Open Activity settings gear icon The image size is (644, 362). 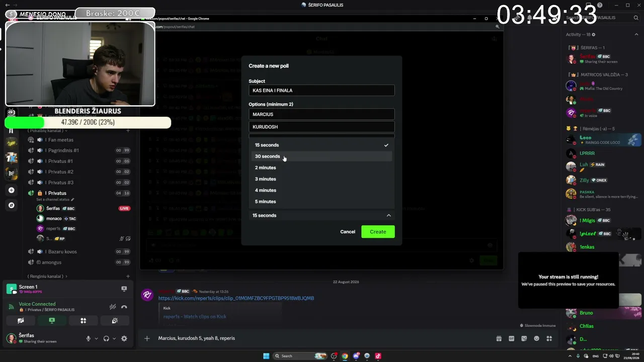[594, 35]
